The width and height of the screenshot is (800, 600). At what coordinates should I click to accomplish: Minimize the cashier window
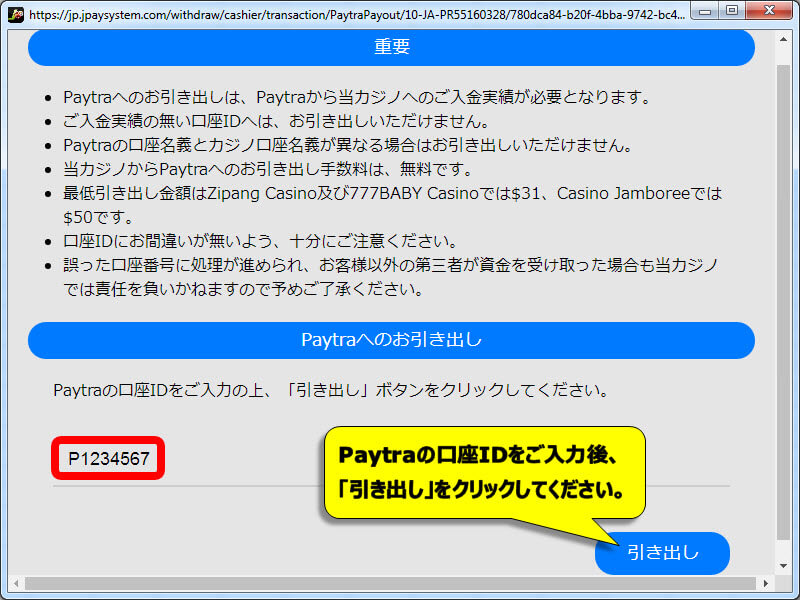point(705,11)
